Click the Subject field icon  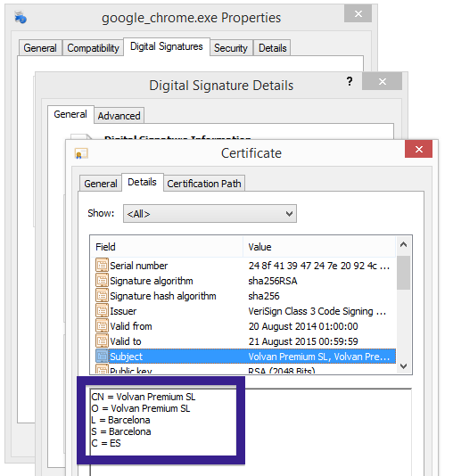102,356
